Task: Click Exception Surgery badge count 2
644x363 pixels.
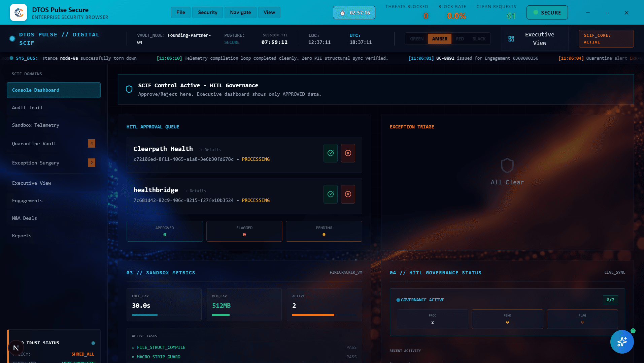Action: (x=92, y=163)
